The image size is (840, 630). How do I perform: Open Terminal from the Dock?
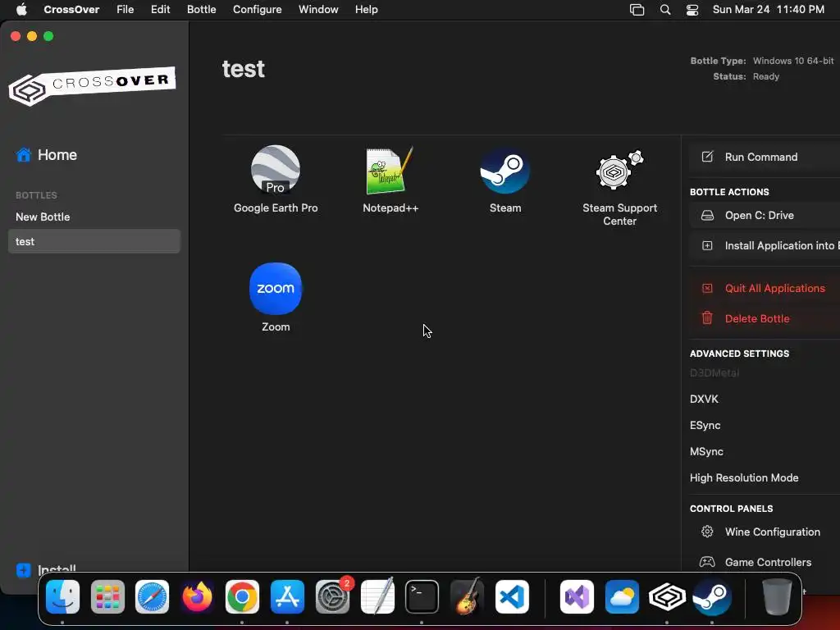(422, 597)
